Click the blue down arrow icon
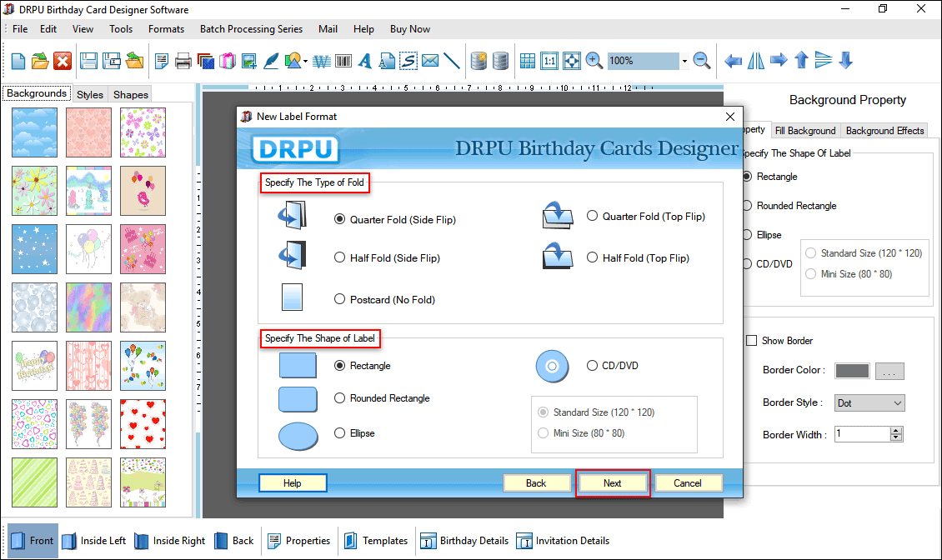Screen dimensions: 942x560 point(846,60)
